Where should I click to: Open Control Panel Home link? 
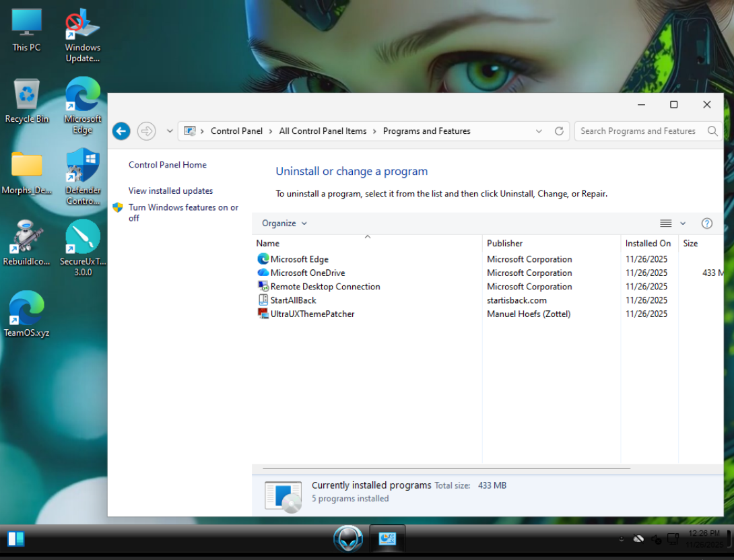click(x=167, y=165)
